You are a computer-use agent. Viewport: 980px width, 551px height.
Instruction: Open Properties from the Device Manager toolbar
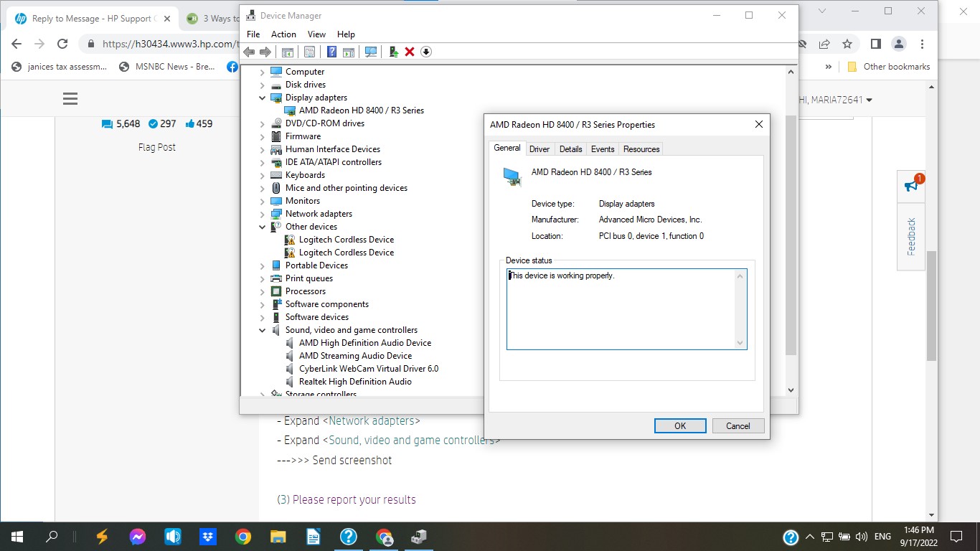pyautogui.click(x=309, y=51)
